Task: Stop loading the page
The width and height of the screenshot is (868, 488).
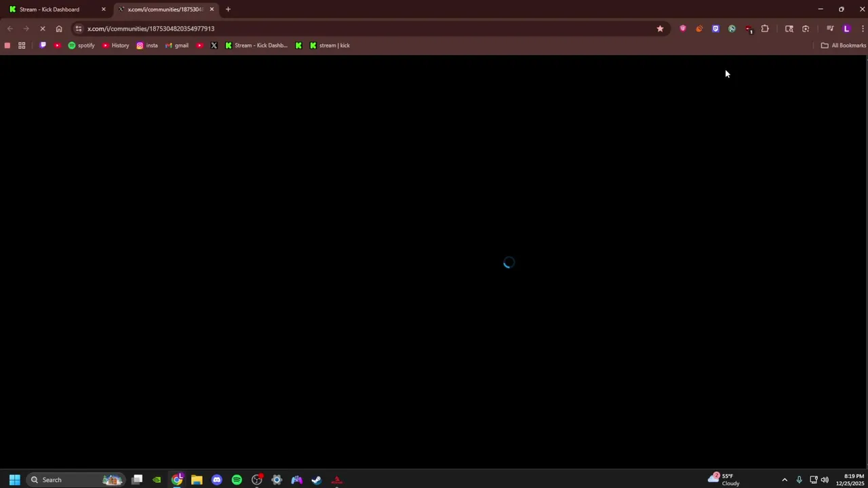Action: tap(43, 28)
